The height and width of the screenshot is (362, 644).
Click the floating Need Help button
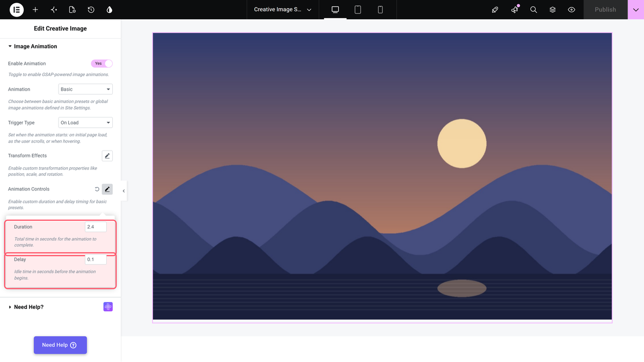point(60,345)
